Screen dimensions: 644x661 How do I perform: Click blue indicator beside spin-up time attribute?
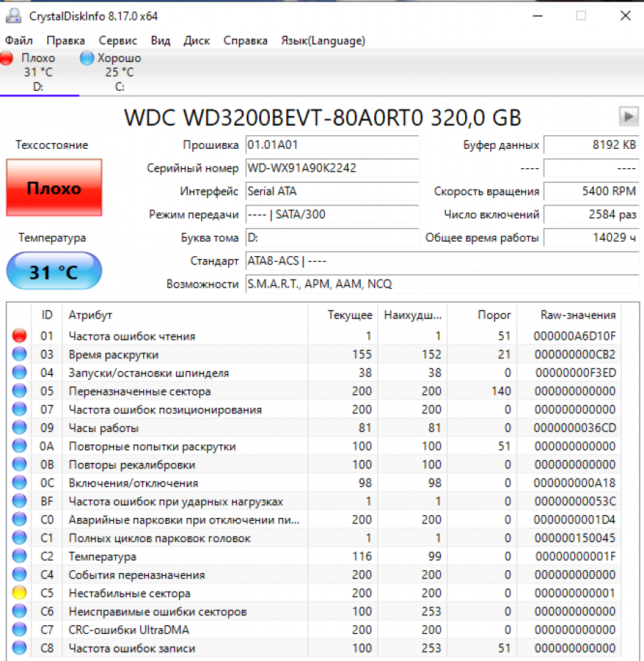[19, 355]
